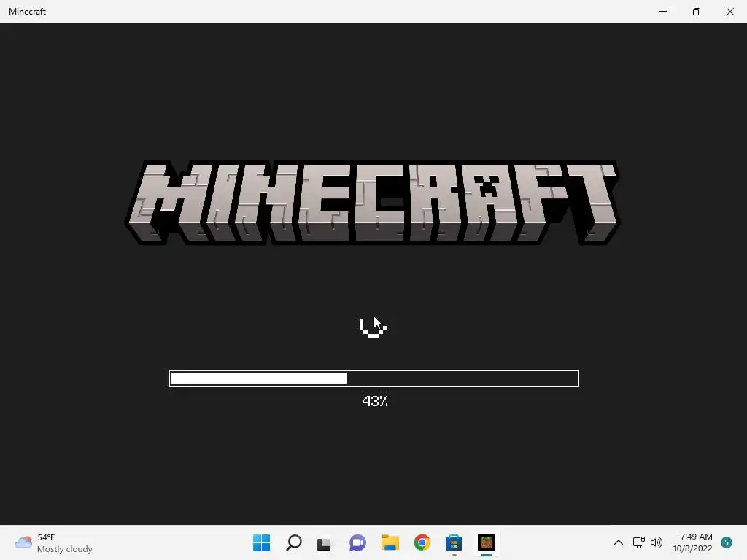747x560 pixels.
Task: Open the Windows Start menu
Action: (x=262, y=542)
